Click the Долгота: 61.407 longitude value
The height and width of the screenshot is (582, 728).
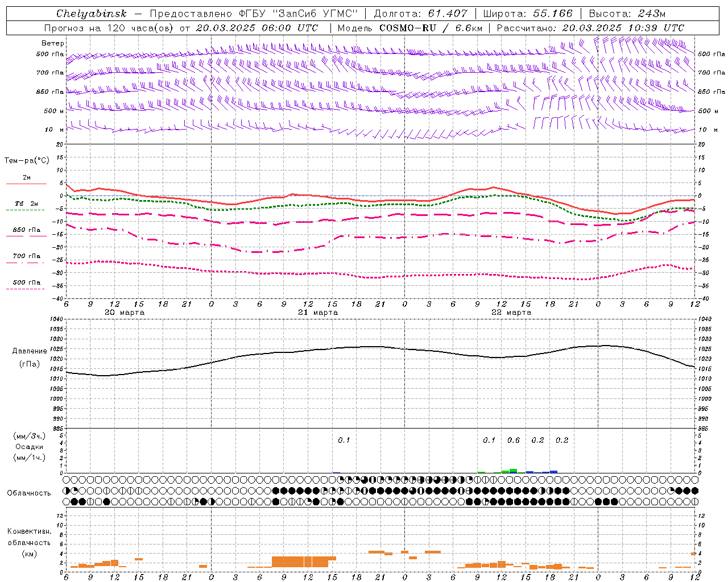click(421, 14)
